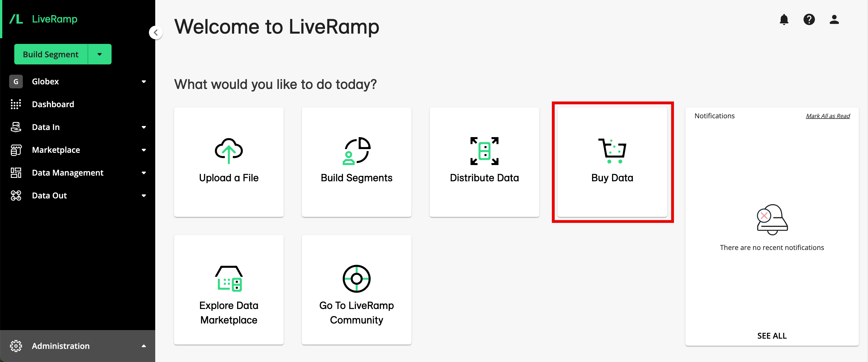Screen dimensions: 868x362
Task: Click SEE ALL in Notifications panel
Action: click(772, 335)
